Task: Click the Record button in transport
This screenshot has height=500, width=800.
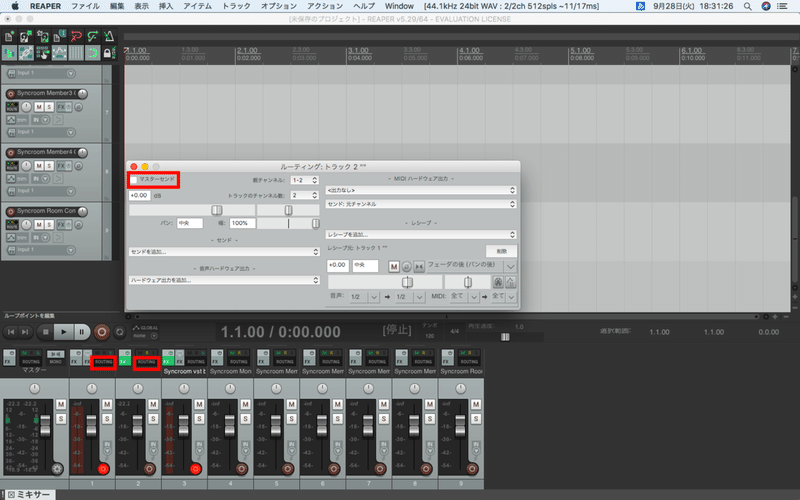Action: (102, 332)
